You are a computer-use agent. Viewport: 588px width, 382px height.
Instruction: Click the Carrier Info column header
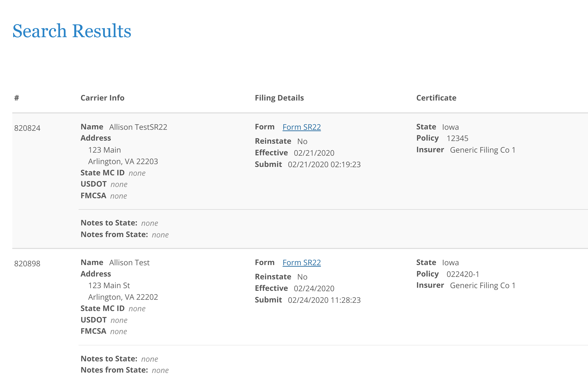(102, 98)
